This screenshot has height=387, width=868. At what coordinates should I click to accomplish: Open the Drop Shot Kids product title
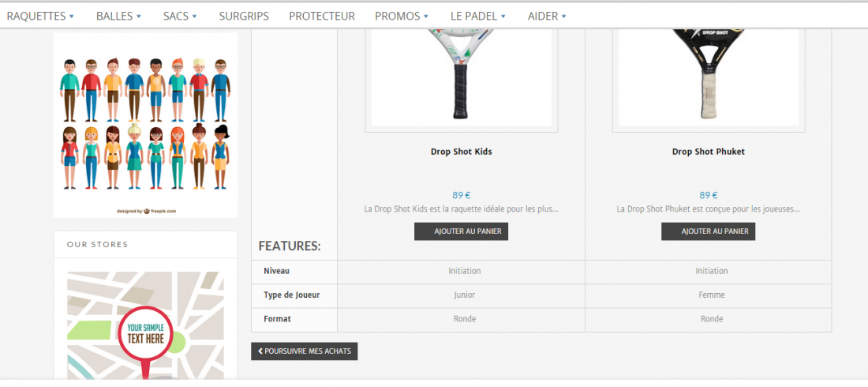click(x=461, y=152)
